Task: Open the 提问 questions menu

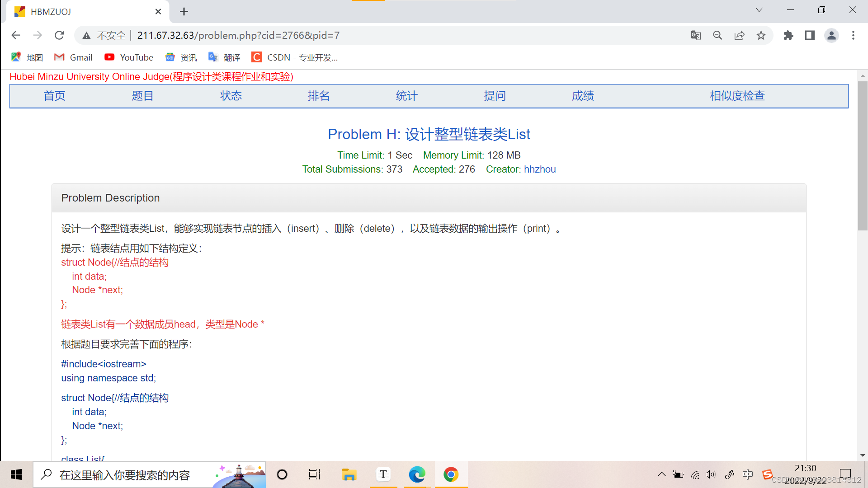Action: tap(495, 96)
